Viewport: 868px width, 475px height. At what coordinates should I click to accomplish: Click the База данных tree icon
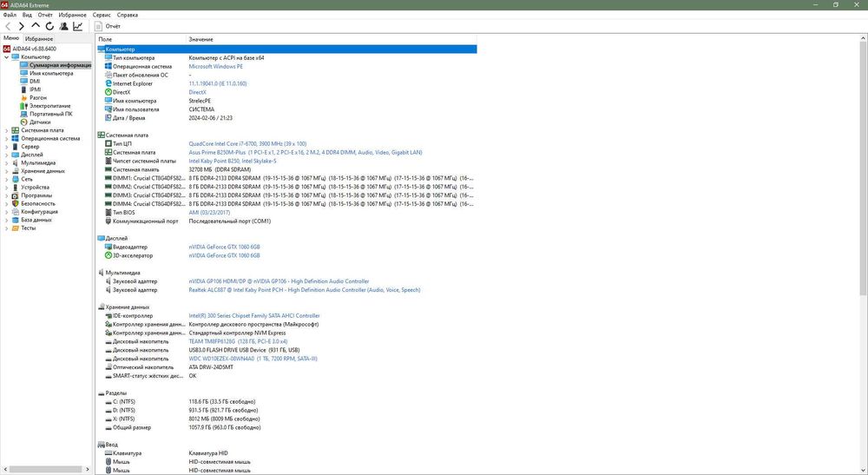coord(15,220)
